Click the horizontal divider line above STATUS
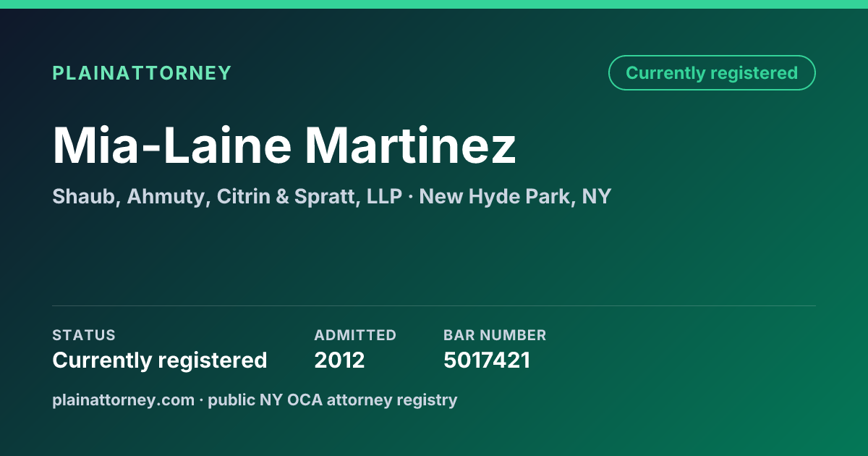Screen dimensions: 868x456 (434, 305)
